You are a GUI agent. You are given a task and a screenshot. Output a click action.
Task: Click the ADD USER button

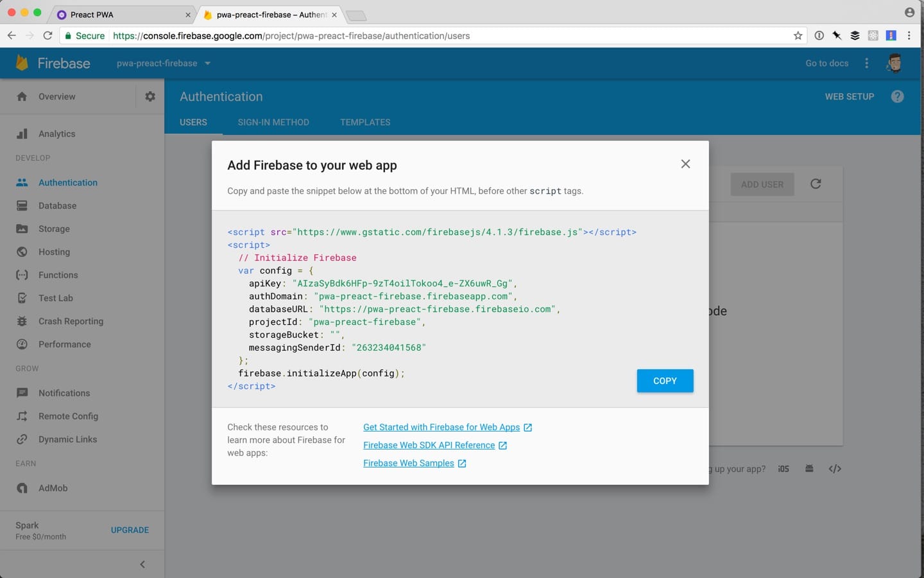(762, 184)
